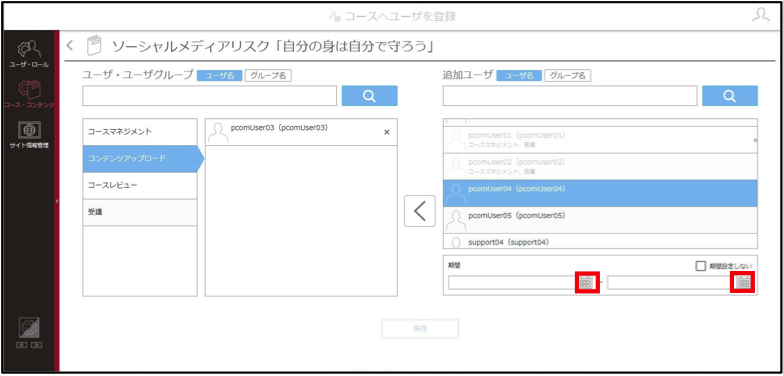Select the コースレビュー role
Image resolution: width=783 pixels, height=376 pixels.
click(x=140, y=186)
